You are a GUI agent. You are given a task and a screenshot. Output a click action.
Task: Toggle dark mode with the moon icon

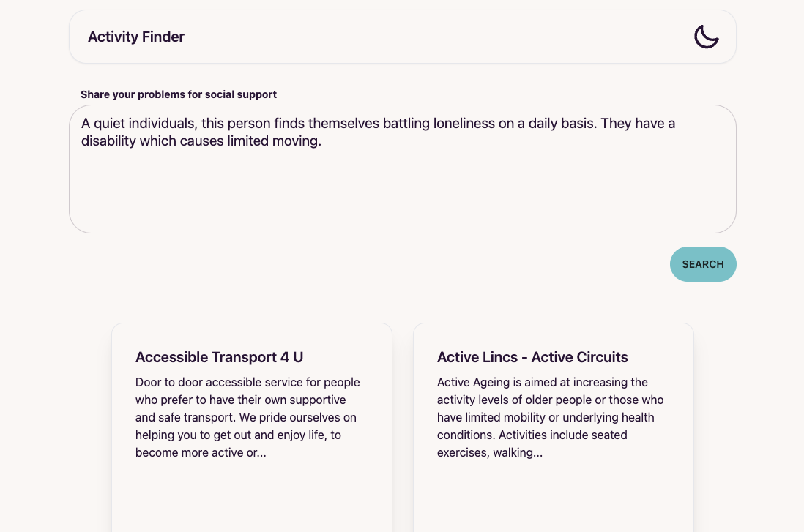[x=706, y=37]
